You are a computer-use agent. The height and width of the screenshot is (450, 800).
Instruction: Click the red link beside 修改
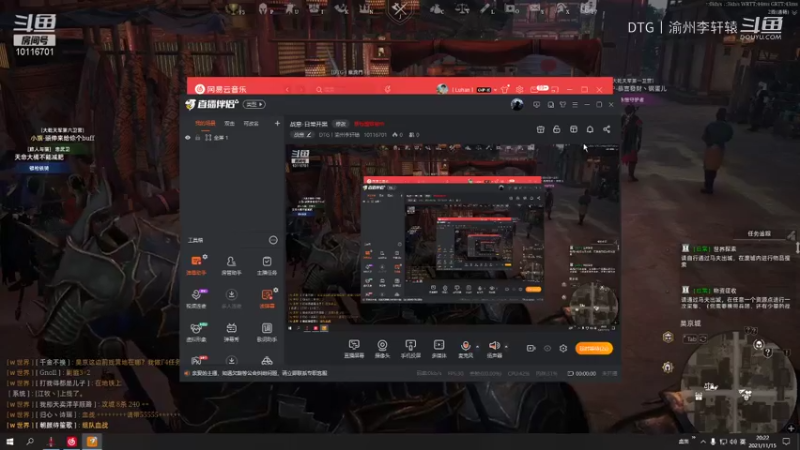(x=369, y=124)
